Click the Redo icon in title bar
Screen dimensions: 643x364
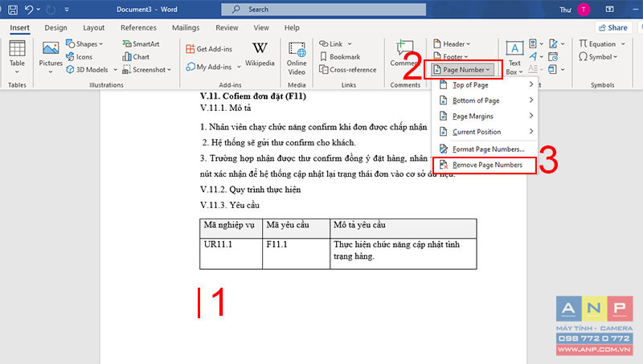(x=51, y=10)
